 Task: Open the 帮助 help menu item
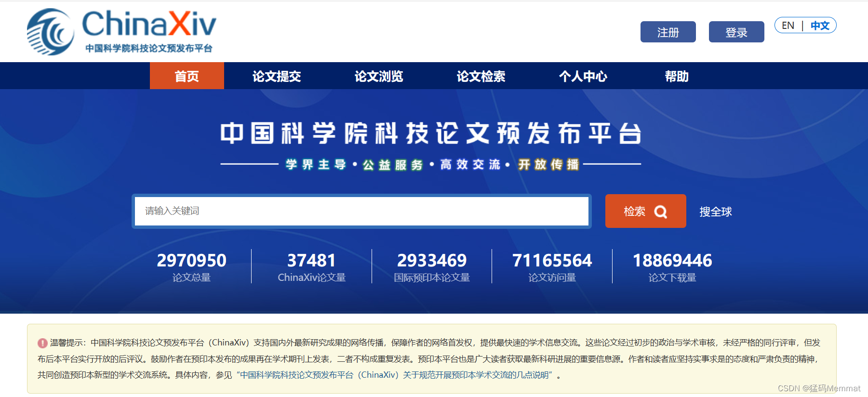(x=677, y=76)
